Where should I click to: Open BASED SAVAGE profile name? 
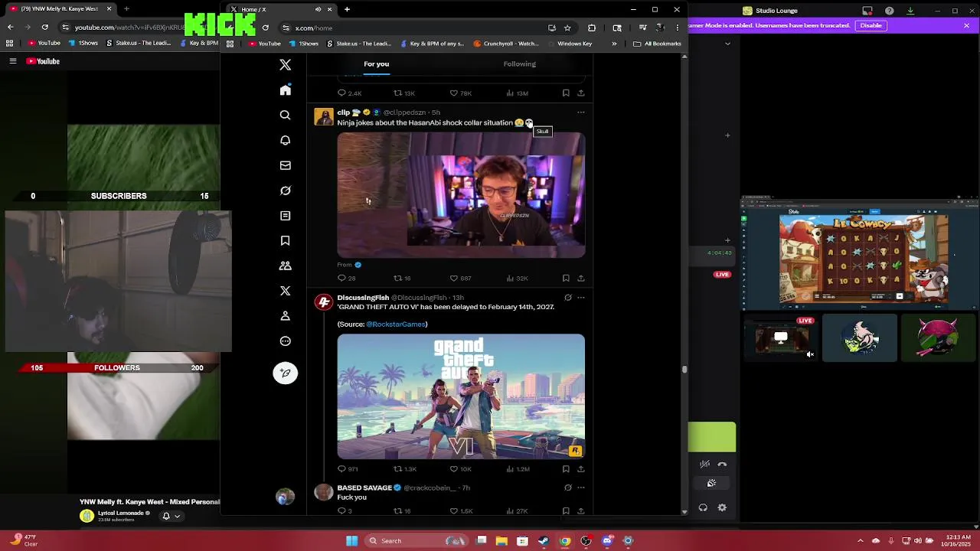(364, 487)
